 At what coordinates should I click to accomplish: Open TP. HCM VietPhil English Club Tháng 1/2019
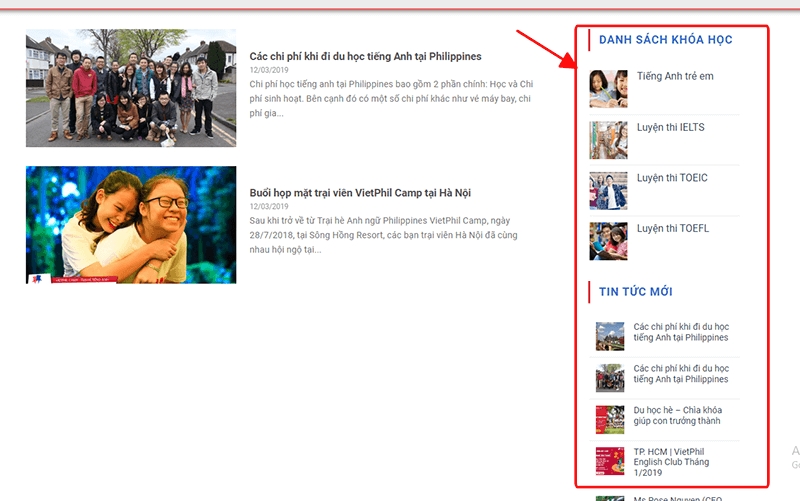point(671,462)
